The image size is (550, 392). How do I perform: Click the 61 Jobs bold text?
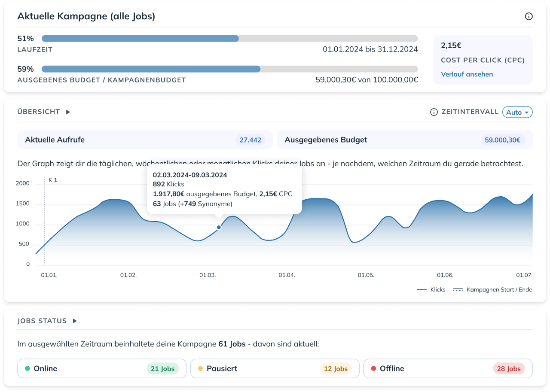232,344
